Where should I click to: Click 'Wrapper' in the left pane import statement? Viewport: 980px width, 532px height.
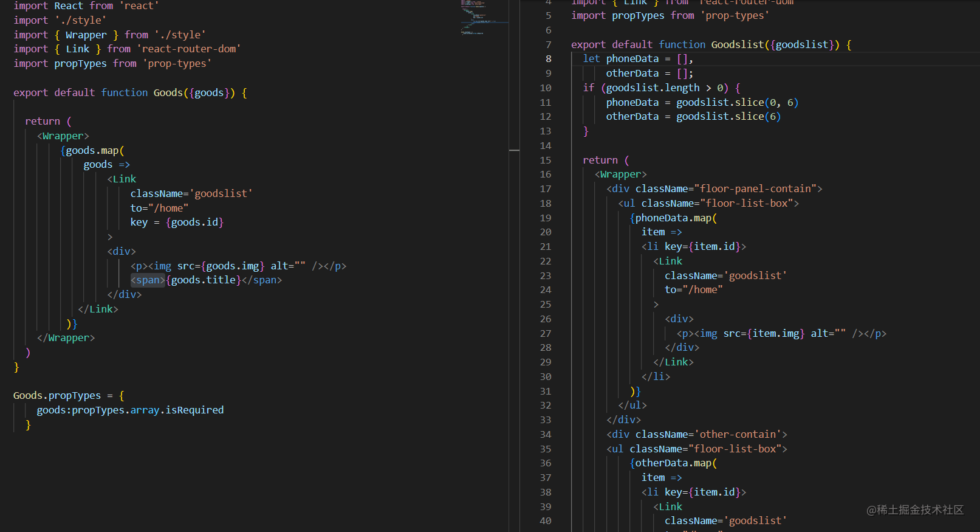click(86, 35)
